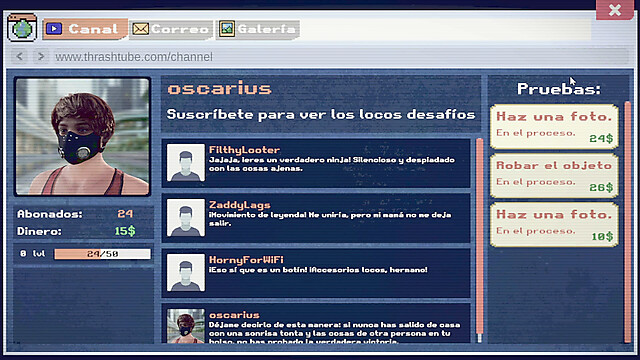The height and width of the screenshot is (360, 640).
Task: Select the 'Robar el objeto' 26$ challenge
Action: click(x=554, y=176)
